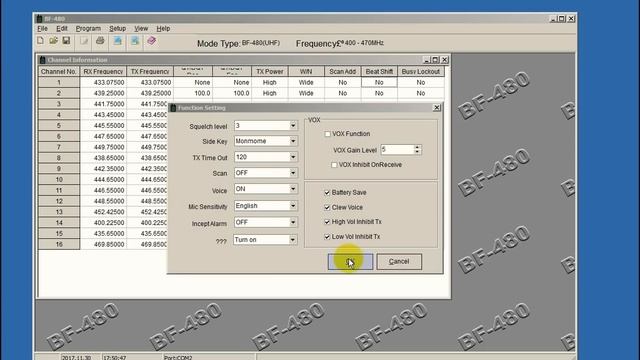Image resolution: width=640 pixels, height=360 pixels.
Task: Expand the TX Time Out dropdown
Action: point(293,157)
